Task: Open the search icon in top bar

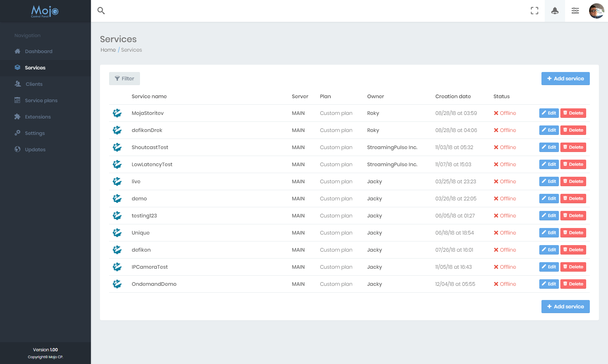Action: pyautogui.click(x=101, y=11)
